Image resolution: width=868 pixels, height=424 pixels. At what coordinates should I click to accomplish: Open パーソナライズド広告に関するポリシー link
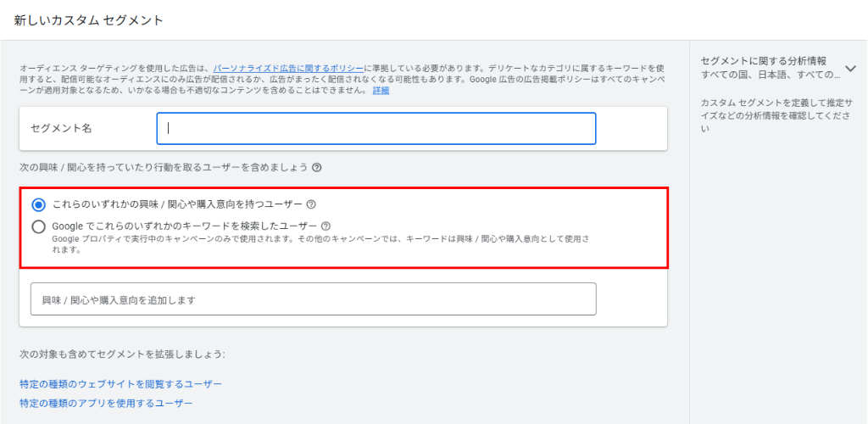288,68
